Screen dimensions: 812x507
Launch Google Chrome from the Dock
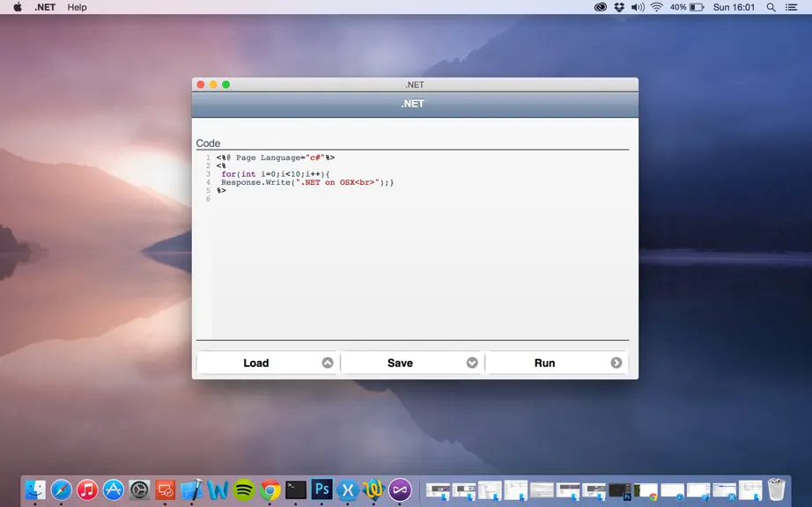click(x=269, y=489)
